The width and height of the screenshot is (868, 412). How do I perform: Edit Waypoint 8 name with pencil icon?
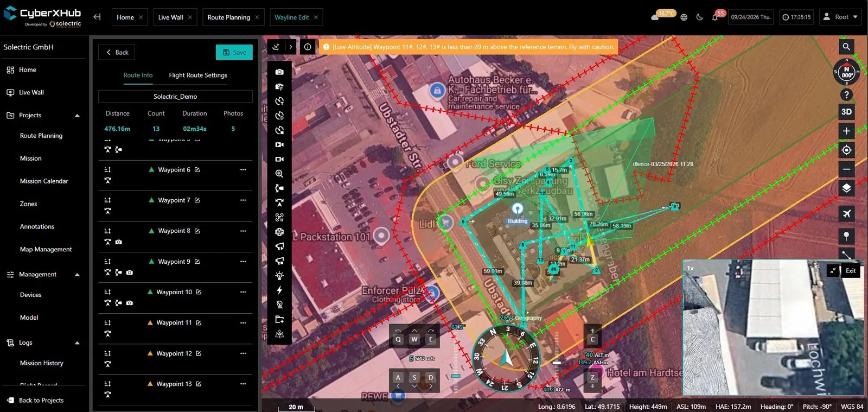pyautogui.click(x=197, y=231)
